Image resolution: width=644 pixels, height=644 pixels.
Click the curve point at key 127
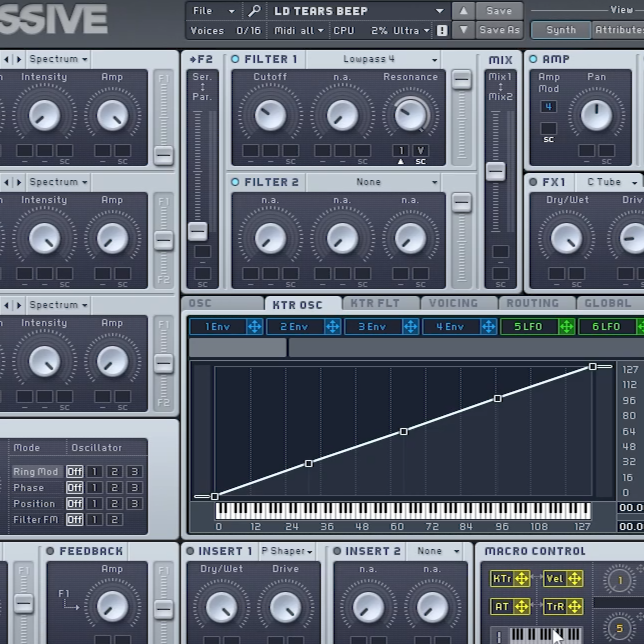click(x=593, y=367)
